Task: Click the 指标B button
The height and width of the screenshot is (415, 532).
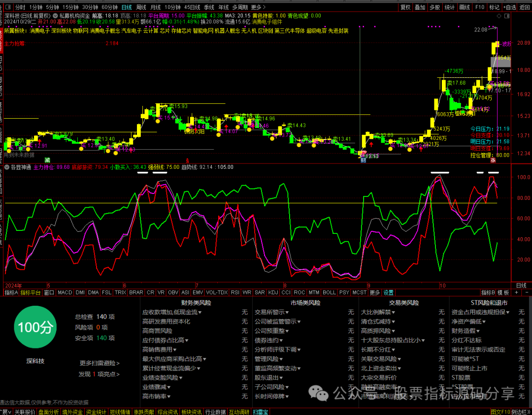Action: [x=488, y=292]
